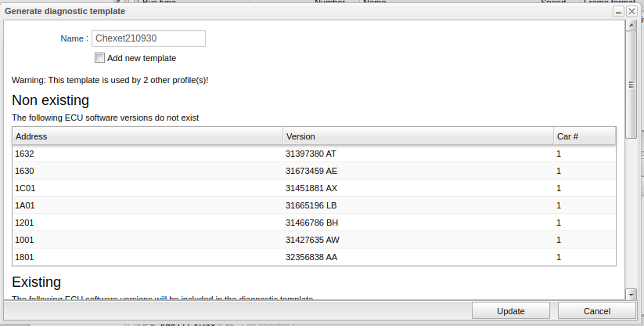
Task: Click the scroll up arrow
Action: (x=631, y=26)
